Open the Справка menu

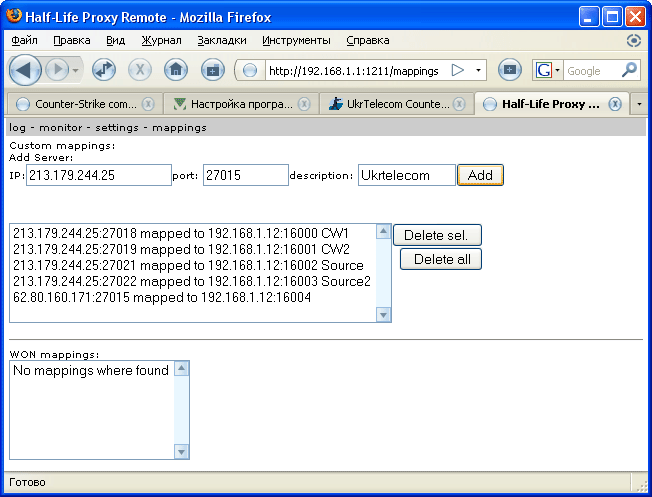[x=368, y=40]
